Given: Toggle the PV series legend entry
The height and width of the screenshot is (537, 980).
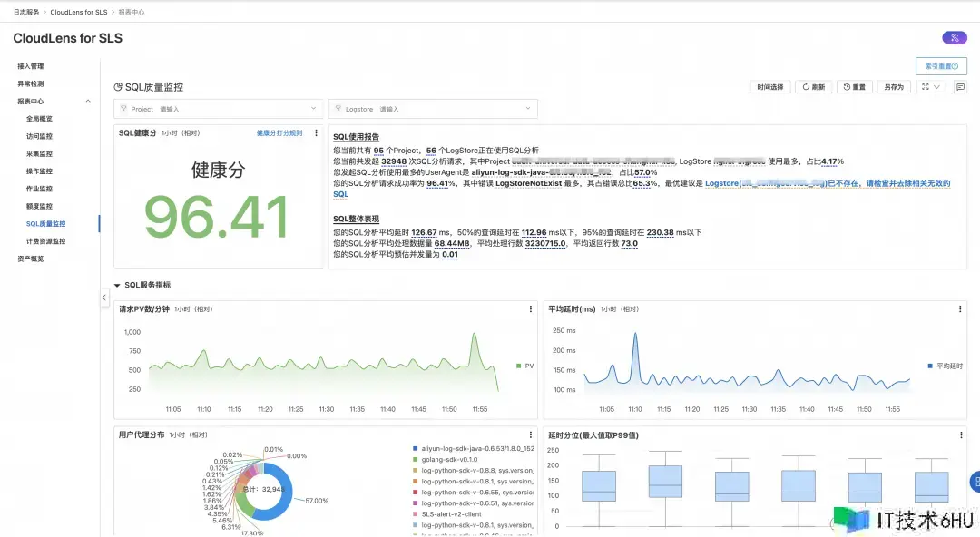Looking at the screenshot, I should 524,366.
